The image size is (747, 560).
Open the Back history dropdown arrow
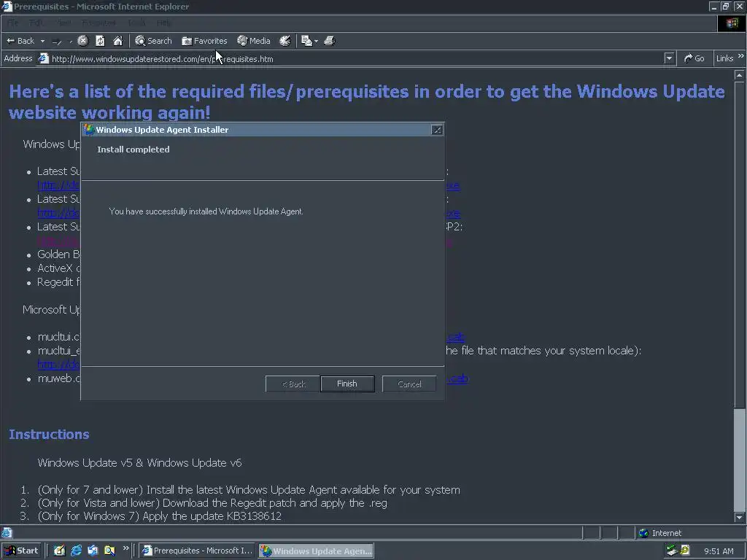click(x=42, y=41)
